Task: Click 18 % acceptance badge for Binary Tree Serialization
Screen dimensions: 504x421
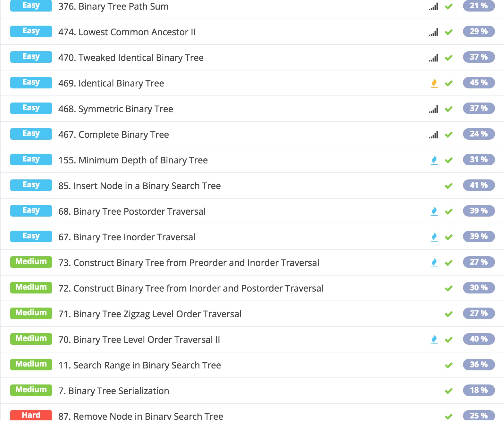Action: (x=479, y=390)
